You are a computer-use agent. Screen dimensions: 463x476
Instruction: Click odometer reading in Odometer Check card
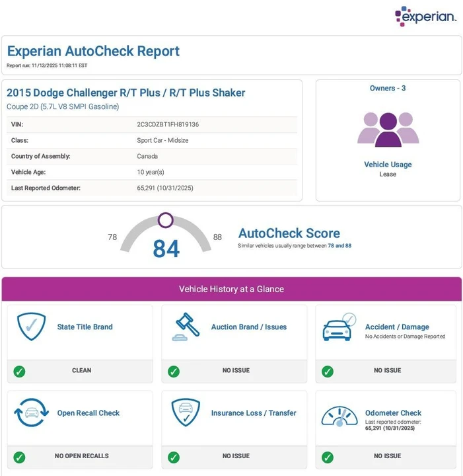(390, 428)
